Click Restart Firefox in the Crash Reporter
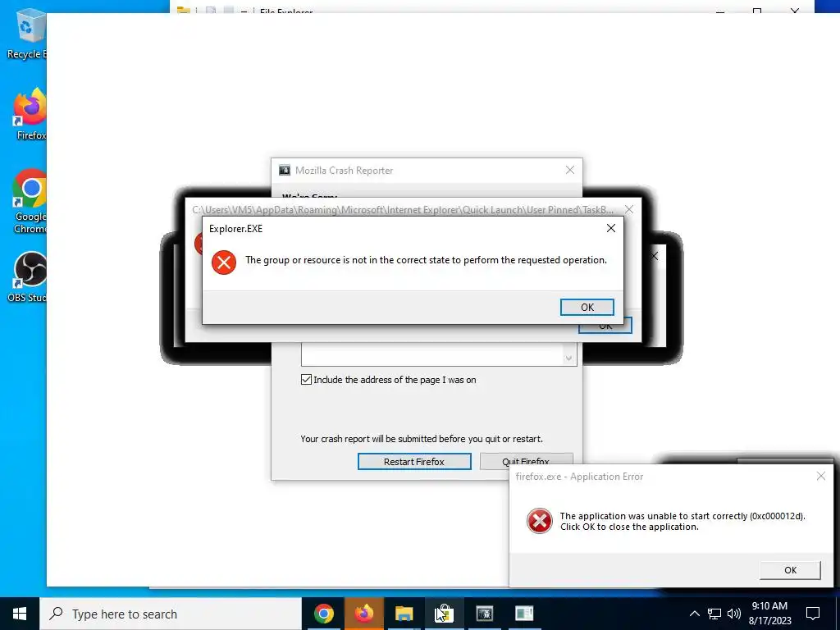Image resolution: width=840 pixels, height=630 pixels. click(414, 461)
